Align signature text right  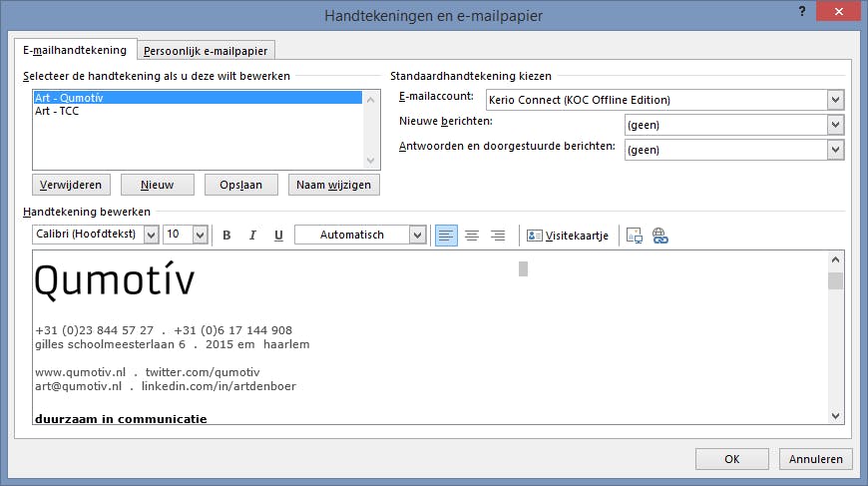498,236
